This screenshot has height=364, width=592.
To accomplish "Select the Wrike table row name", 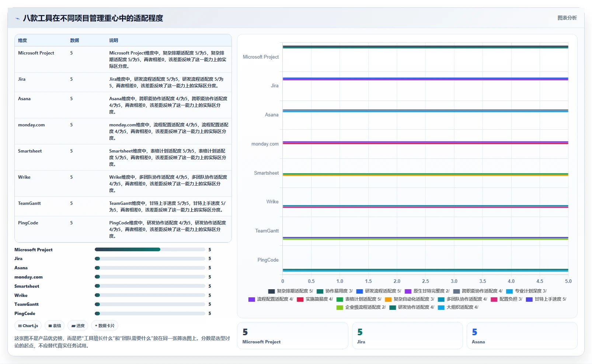I will pyautogui.click(x=24, y=177).
